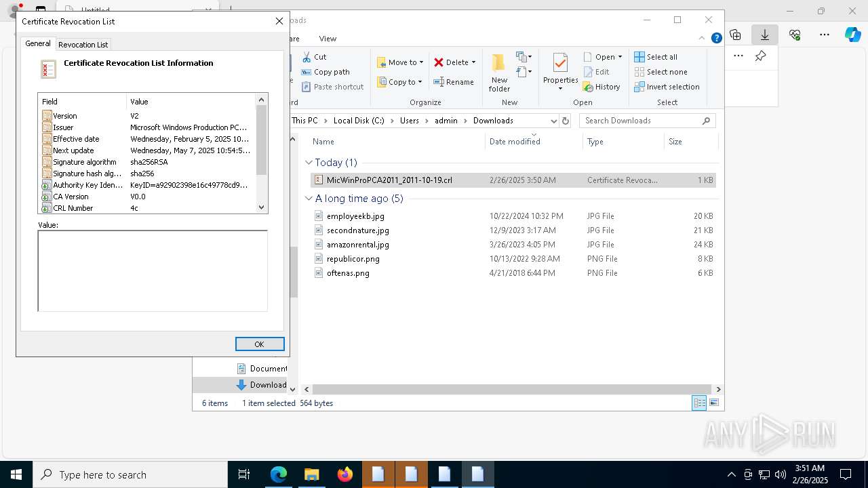Viewport: 868px width, 488px height.
Task: Click the field list scroll up arrow
Action: click(x=262, y=100)
